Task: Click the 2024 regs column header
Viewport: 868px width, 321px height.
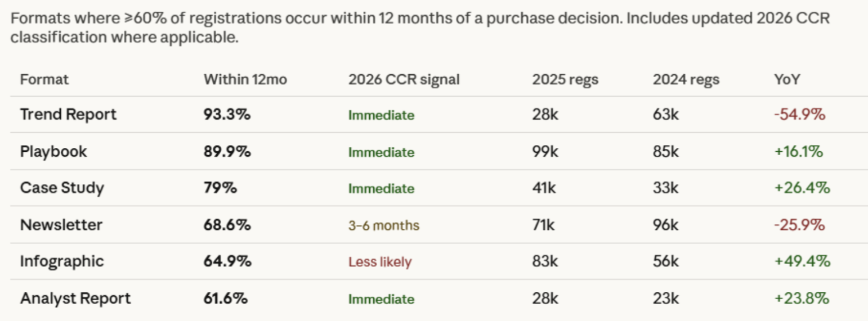Action: click(686, 80)
